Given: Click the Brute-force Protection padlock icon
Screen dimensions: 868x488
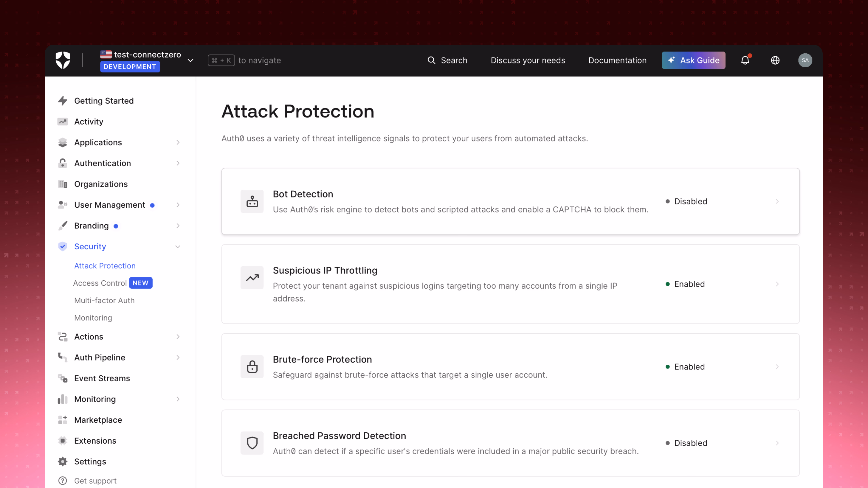Looking at the screenshot, I should point(252,367).
